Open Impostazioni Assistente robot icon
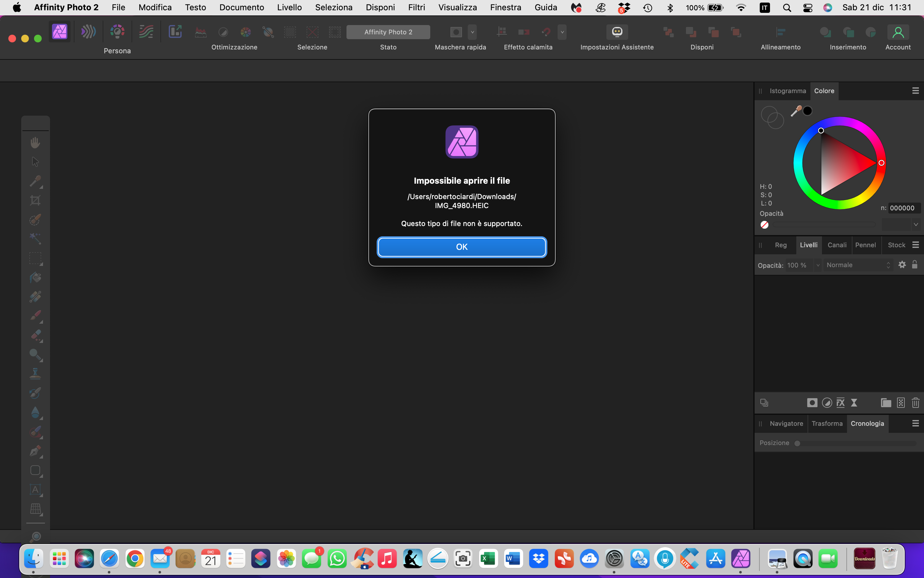Viewport: 924px width, 578px height. coord(617,32)
